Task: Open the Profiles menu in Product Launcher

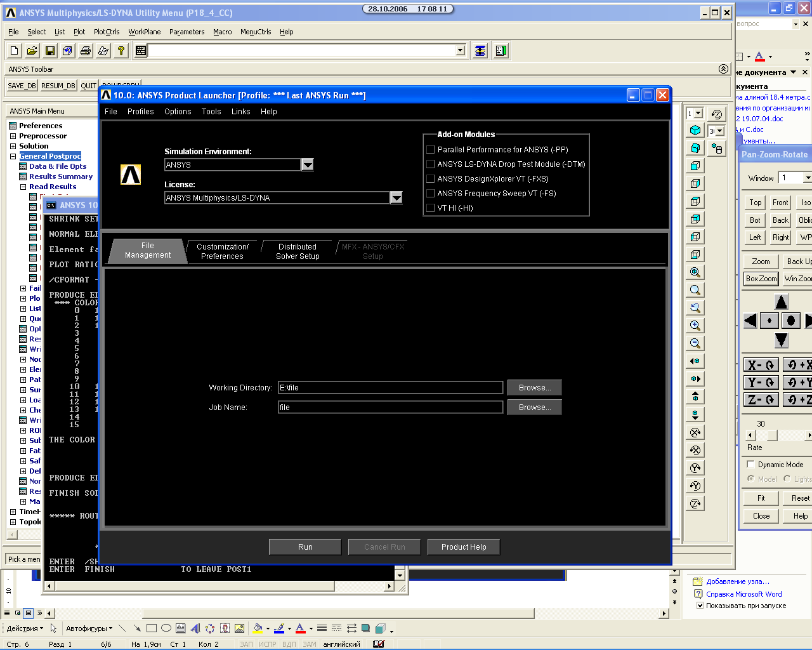Action: pos(141,112)
